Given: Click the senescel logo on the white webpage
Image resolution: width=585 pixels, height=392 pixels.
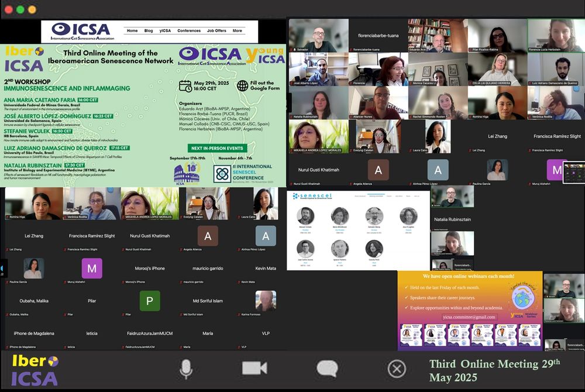Looking at the screenshot, I should [x=312, y=196].
